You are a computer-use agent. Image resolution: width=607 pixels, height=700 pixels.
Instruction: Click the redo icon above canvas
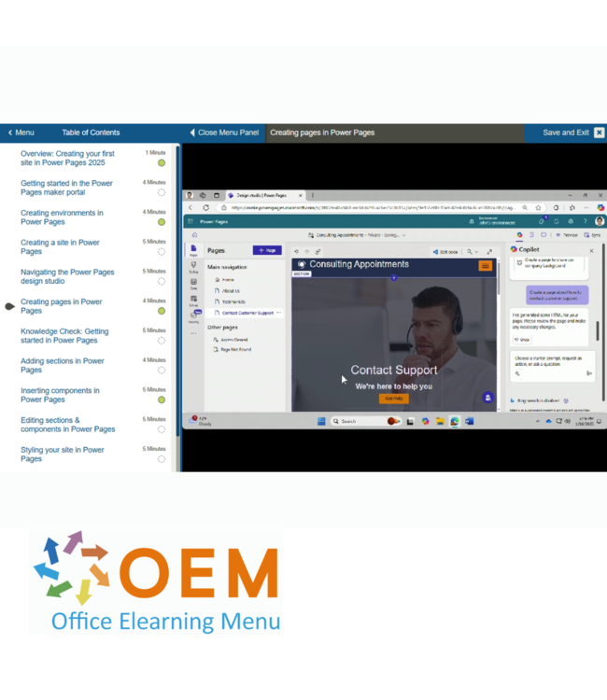307,252
